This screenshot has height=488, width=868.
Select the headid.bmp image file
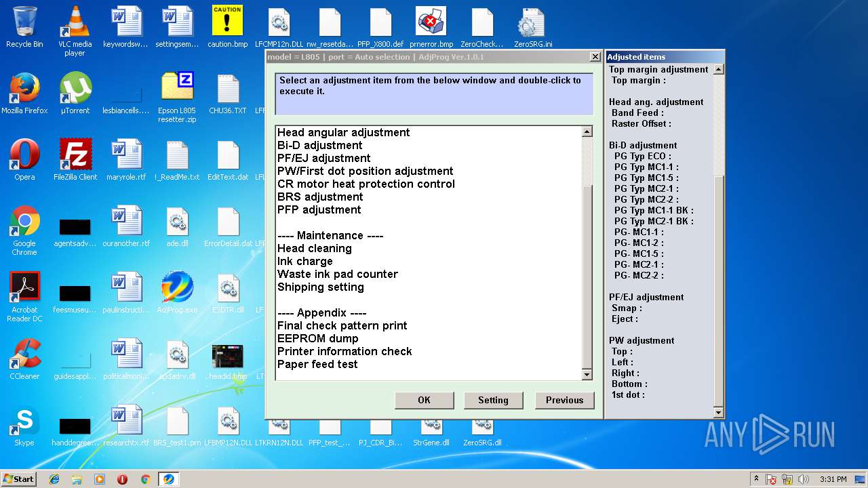tap(228, 363)
